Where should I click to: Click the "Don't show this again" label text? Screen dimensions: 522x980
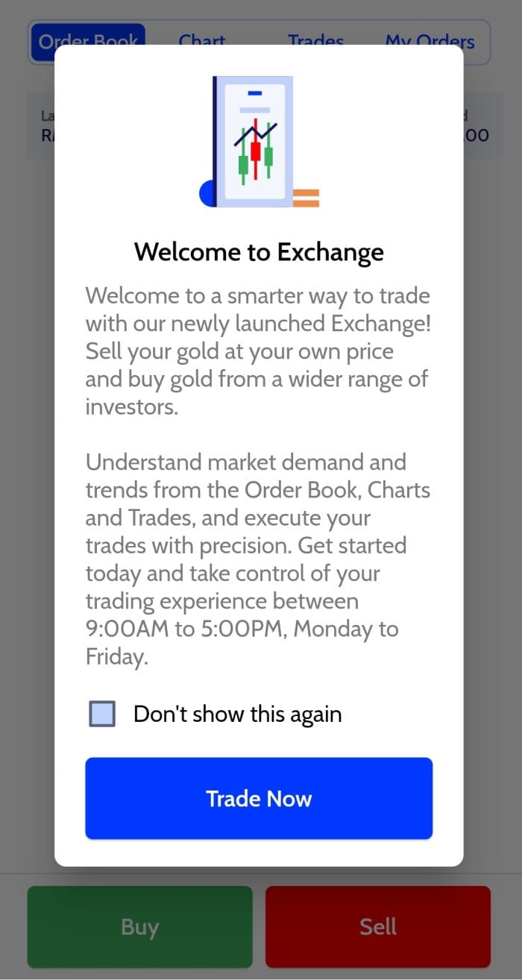[x=237, y=714]
